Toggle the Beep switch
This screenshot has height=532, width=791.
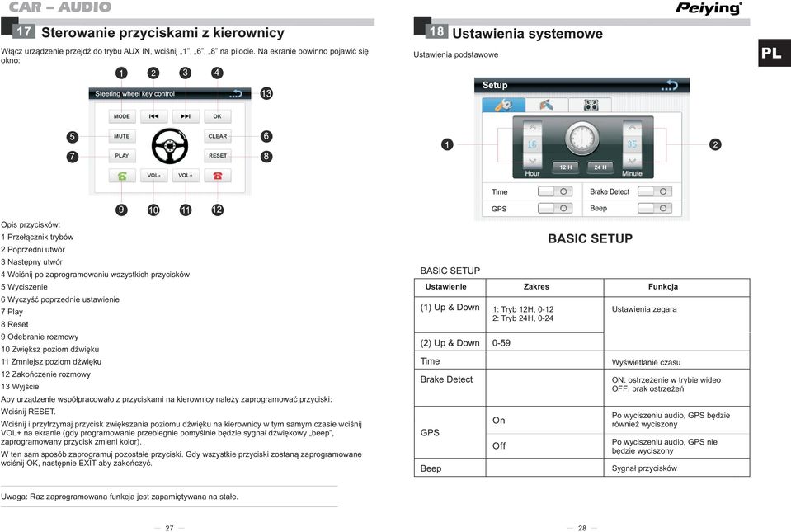(655, 208)
